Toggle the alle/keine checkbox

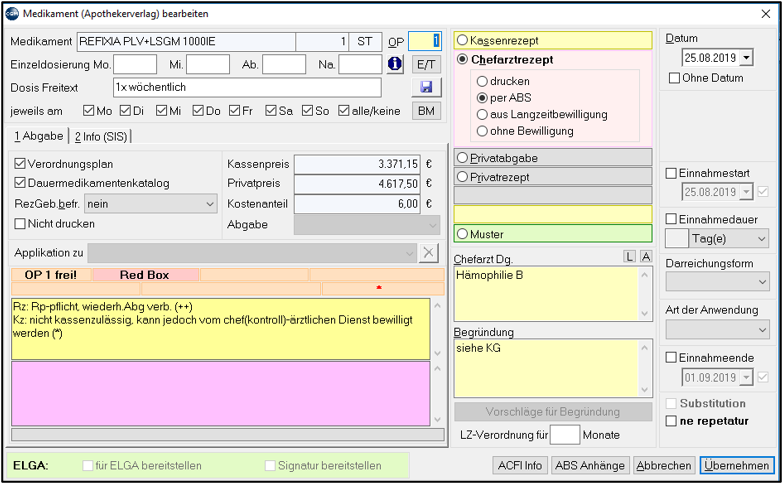coord(344,110)
